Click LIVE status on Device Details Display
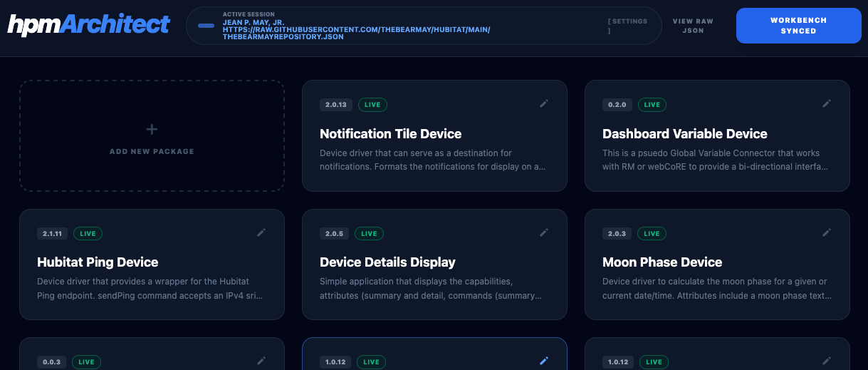 click(x=369, y=234)
